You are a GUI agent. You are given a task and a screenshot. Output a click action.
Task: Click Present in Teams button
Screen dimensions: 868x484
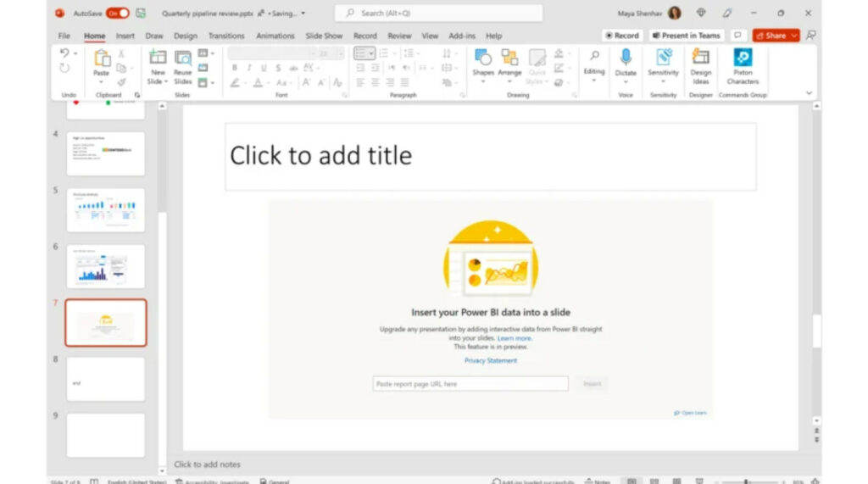click(687, 36)
